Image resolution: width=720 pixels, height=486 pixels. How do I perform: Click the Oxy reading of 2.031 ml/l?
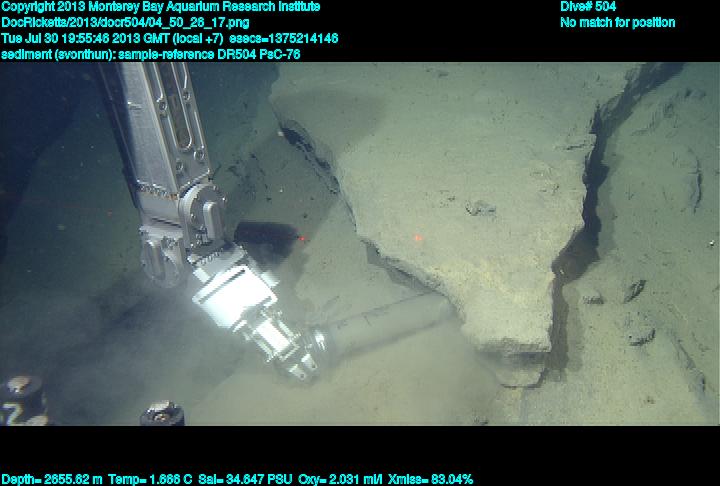point(340,480)
